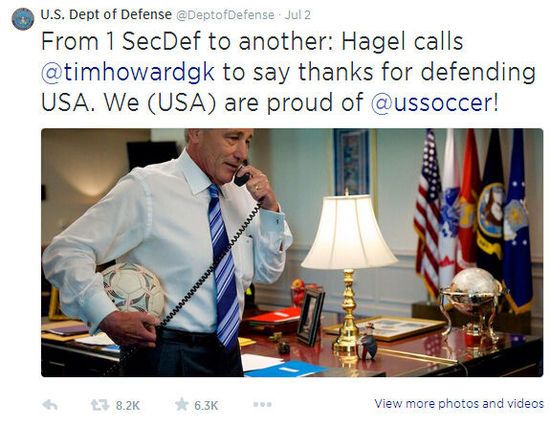The width and height of the screenshot is (550, 426).
Task: Click the 8.2K retweet count
Action: tap(128, 406)
